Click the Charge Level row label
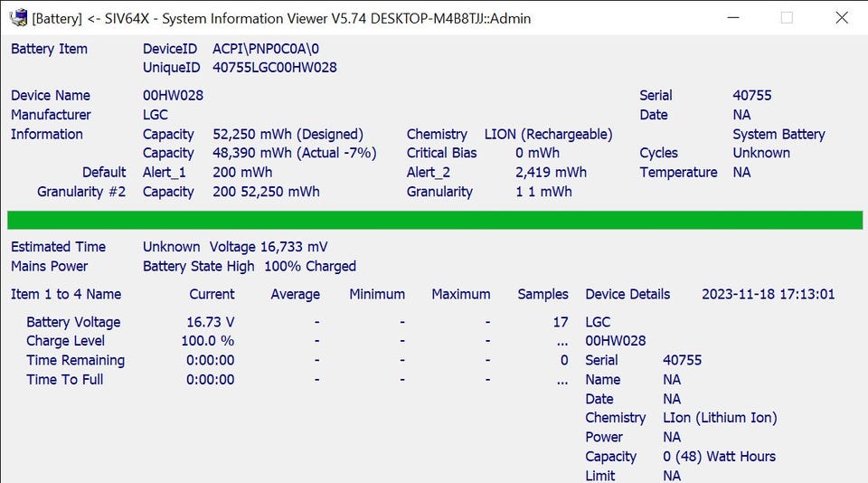This screenshot has height=483, width=868. (x=65, y=341)
